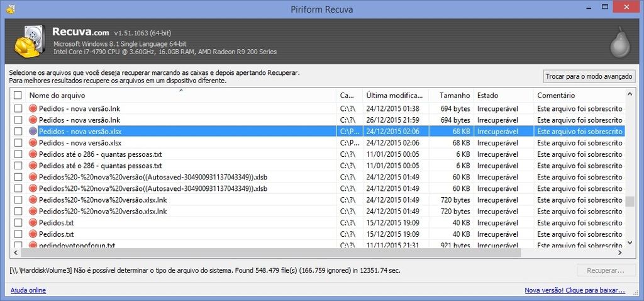
Task: Click the Recuva.com title text
Action: pyautogui.click(x=80, y=32)
